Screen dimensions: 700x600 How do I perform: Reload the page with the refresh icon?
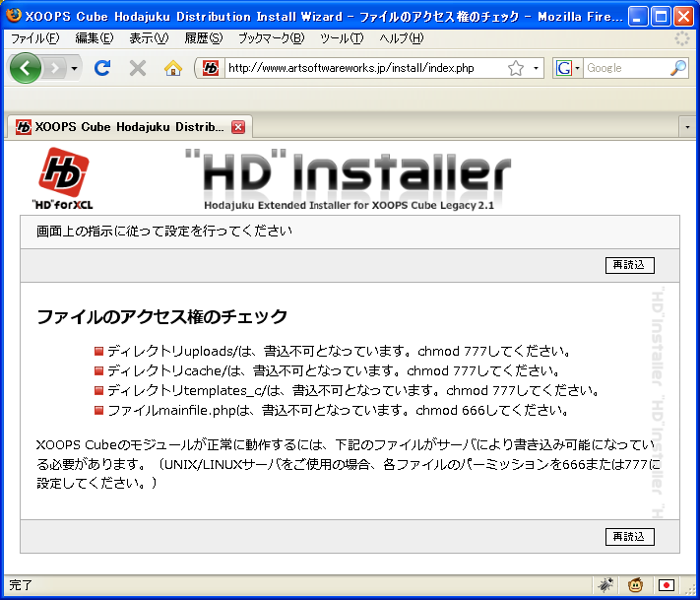pos(101,68)
